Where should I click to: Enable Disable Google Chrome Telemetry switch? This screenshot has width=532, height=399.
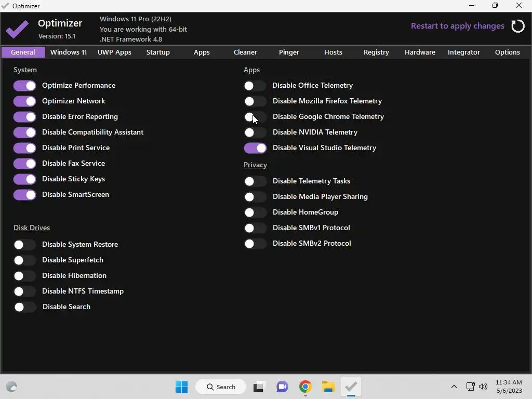pos(255,117)
